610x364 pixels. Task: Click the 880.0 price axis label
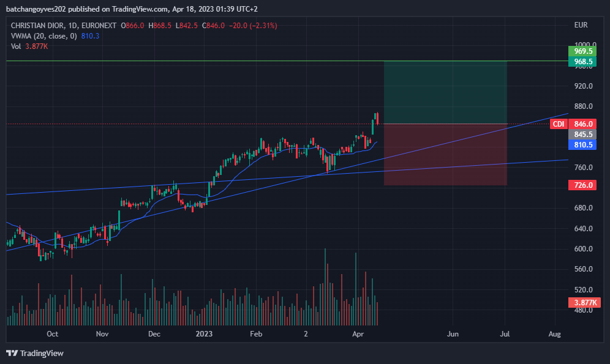click(x=584, y=106)
